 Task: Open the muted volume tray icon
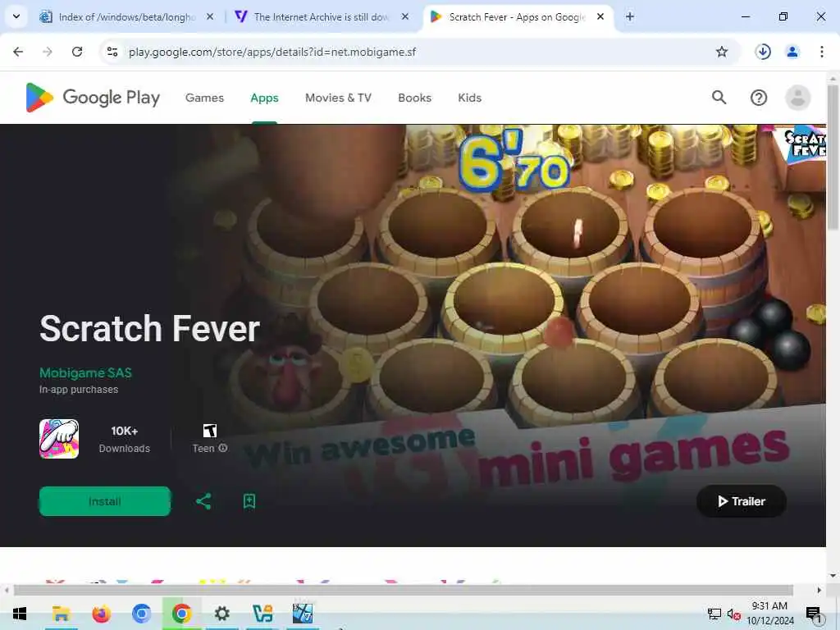pos(733,614)
